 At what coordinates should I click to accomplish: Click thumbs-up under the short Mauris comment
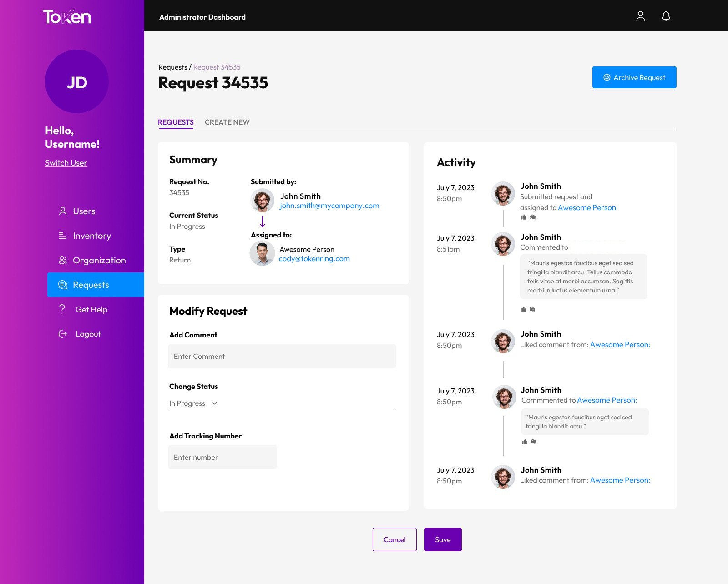[x=524, y=442]
